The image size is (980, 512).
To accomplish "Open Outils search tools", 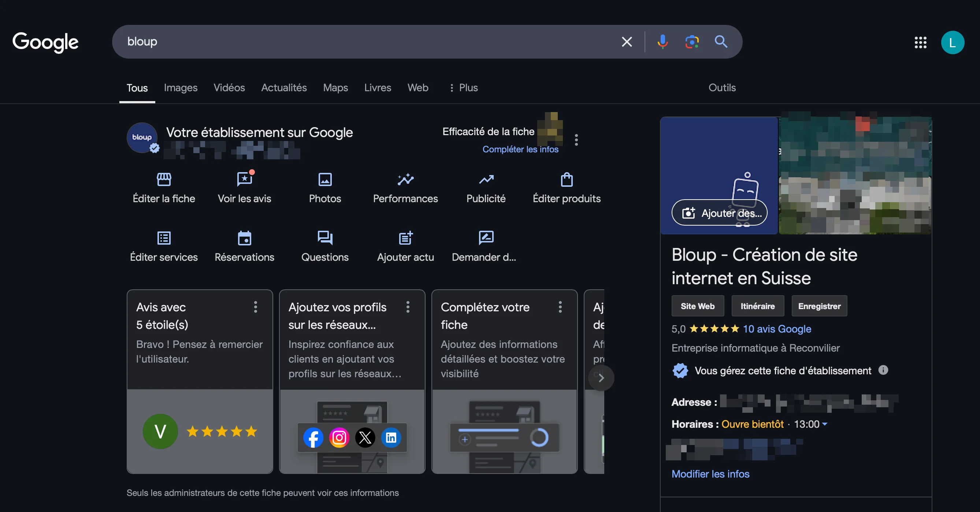I will 722,88.
